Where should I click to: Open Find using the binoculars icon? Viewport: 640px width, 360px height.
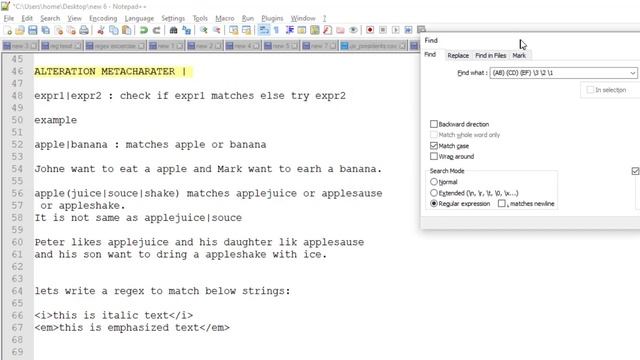pos(173,30)
